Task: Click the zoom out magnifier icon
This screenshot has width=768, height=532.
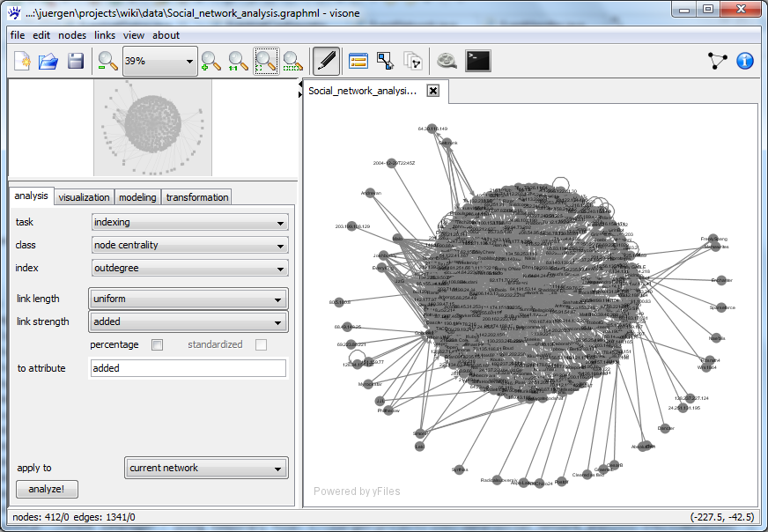Action: 107,62
